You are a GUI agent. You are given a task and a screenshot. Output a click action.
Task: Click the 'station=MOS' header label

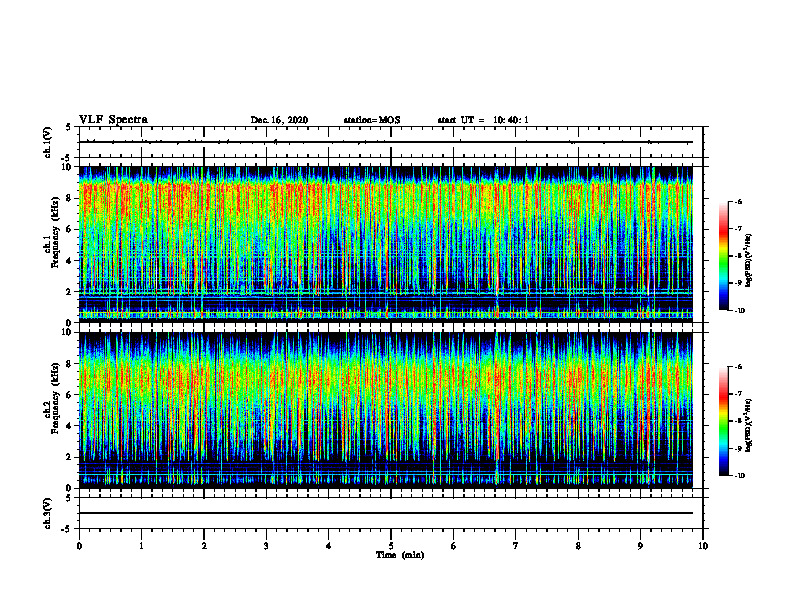click(372, 120)
